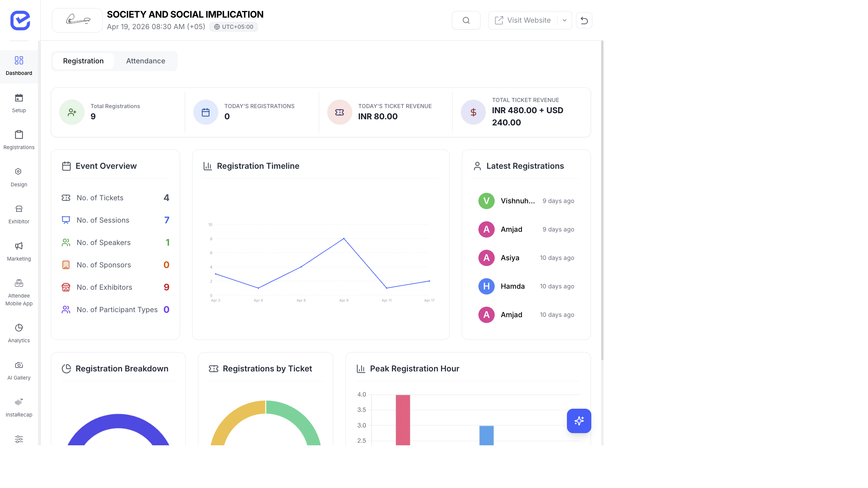Screen dimensions: 868x488
Task: Select the Analytics sidebar icon
Action: pos(19,332)
